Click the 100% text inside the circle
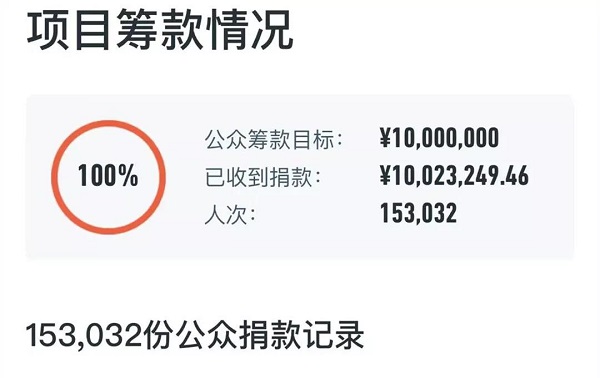Image resolution: width=600 pixels, height=378 pixels. [108, 176]
